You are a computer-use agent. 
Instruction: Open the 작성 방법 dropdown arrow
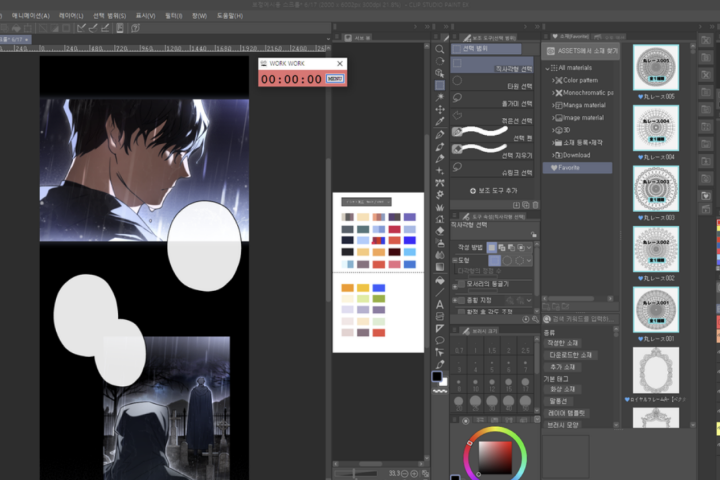point(529,248)
